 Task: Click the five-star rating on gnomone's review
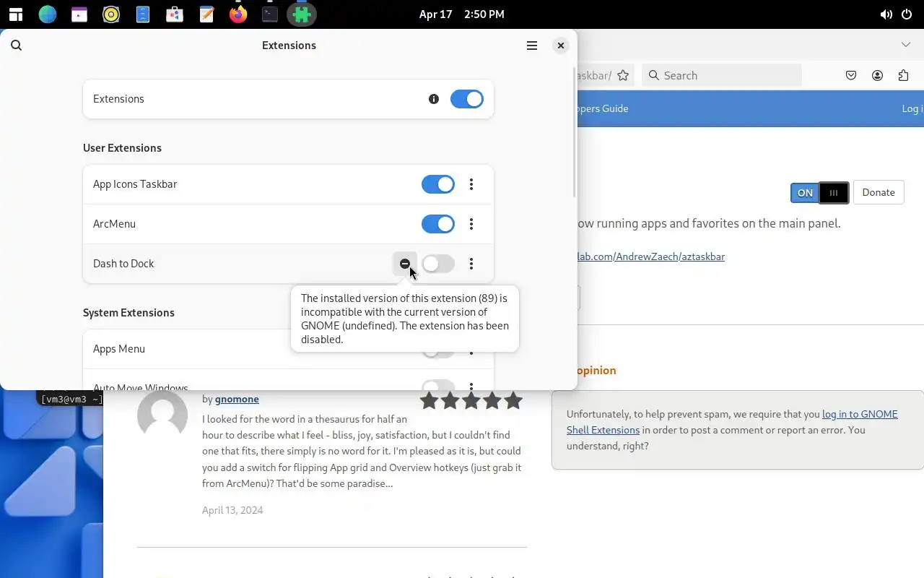(471, 401)
